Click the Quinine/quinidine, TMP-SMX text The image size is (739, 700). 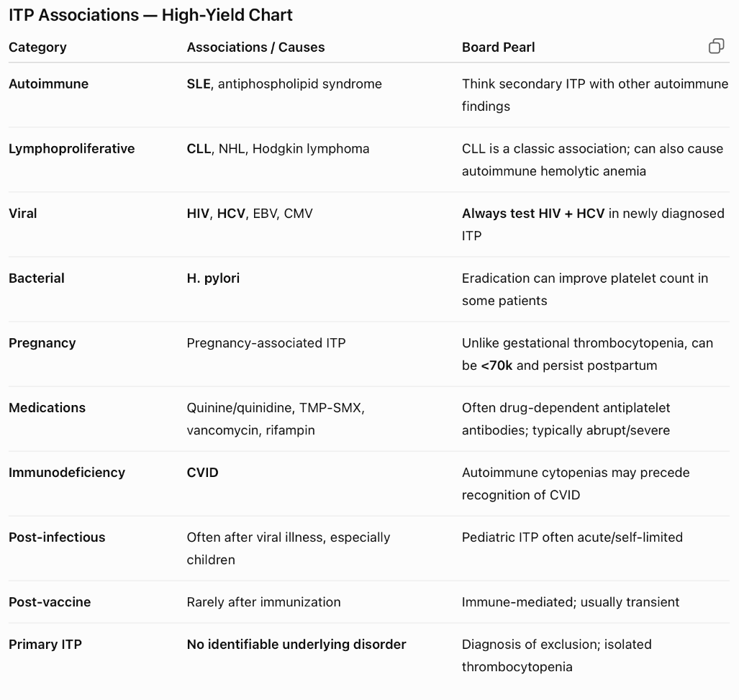click(x=276, y=408)
